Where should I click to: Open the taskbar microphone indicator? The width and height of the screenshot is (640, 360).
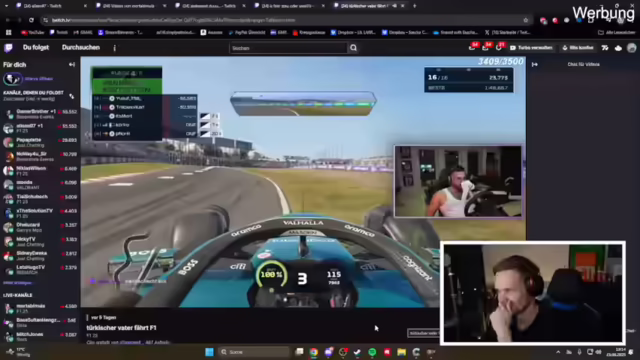tap(579, 352)
